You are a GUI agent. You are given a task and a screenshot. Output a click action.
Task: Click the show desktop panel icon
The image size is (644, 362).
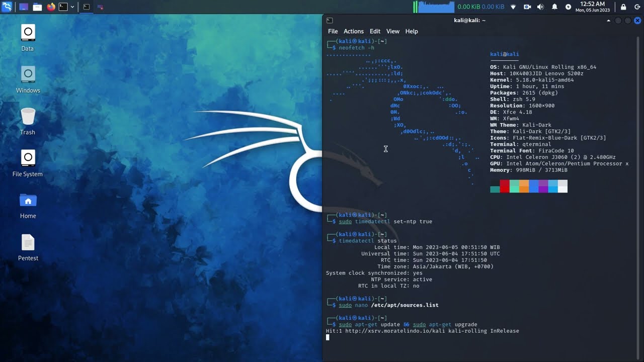point(24,7)
